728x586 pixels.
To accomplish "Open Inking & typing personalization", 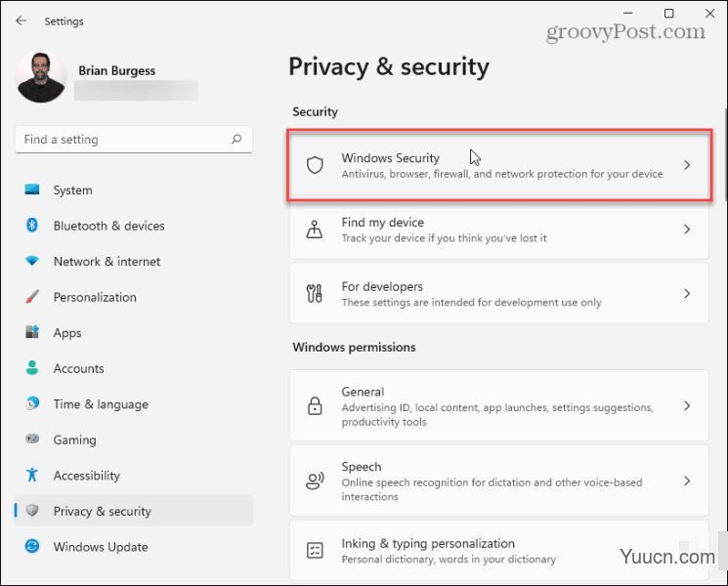I will pyautogui.click(x=428, y=543).
